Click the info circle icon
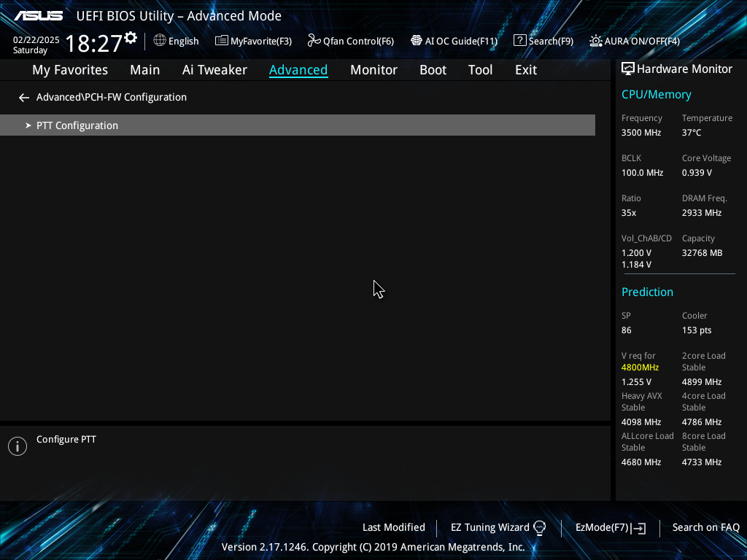 (18, 446)
